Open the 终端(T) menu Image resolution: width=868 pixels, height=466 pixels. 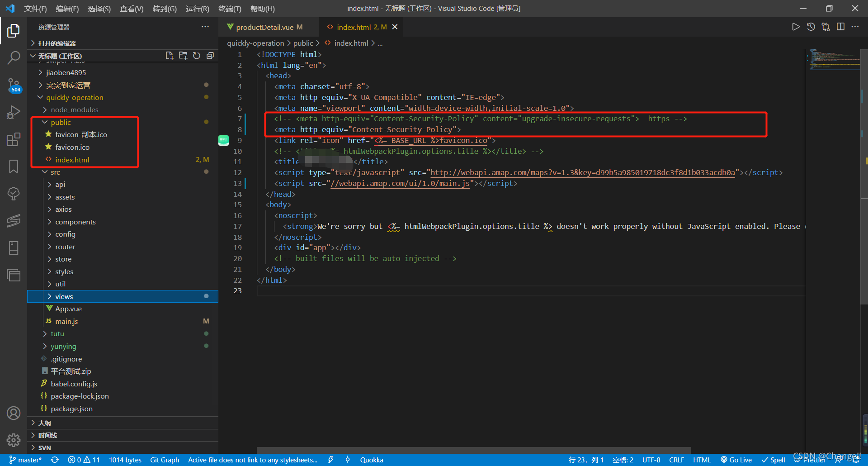[x=230, y=9]
